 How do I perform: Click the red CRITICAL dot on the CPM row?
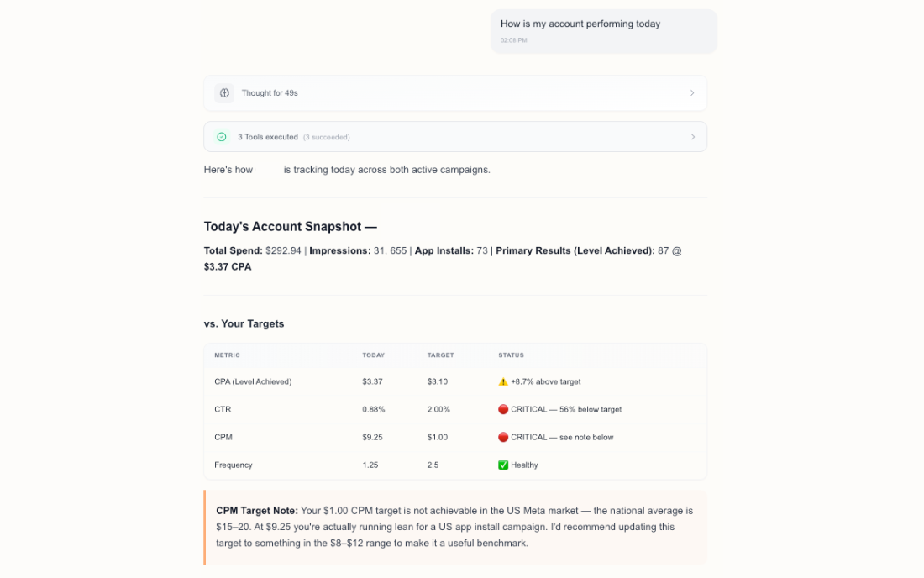point(502,437)
